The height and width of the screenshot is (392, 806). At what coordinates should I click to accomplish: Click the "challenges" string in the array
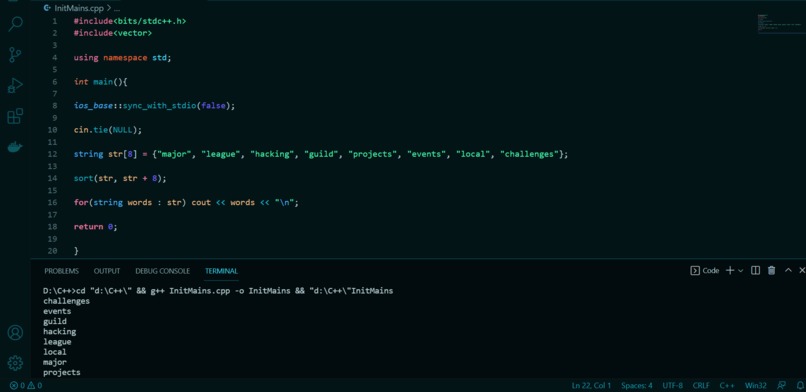tap(529, 154)
